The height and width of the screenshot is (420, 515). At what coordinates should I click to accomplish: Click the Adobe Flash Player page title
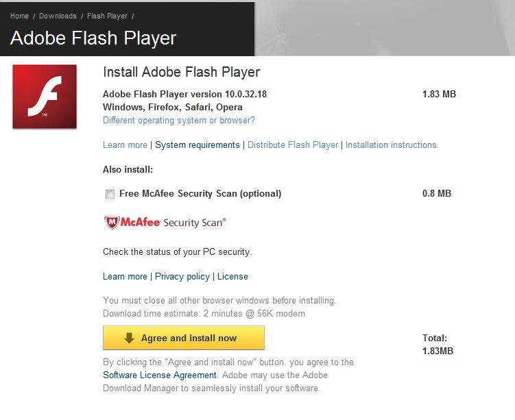(93, 38)
